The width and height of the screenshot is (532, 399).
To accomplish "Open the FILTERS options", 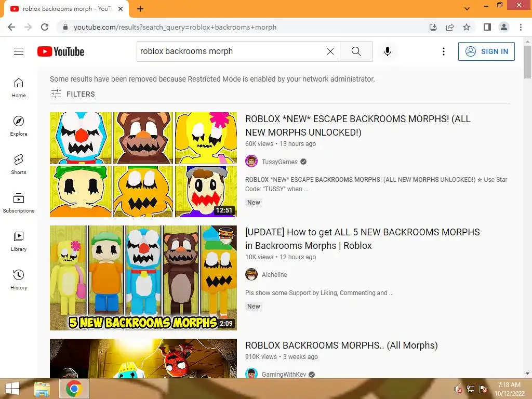I will 73,94.
